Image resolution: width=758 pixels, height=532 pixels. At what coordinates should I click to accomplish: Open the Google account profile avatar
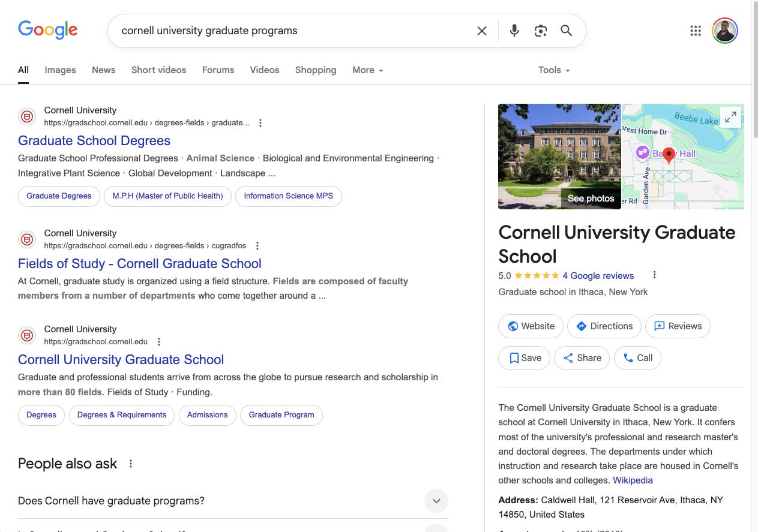click(x=725, y=31)
